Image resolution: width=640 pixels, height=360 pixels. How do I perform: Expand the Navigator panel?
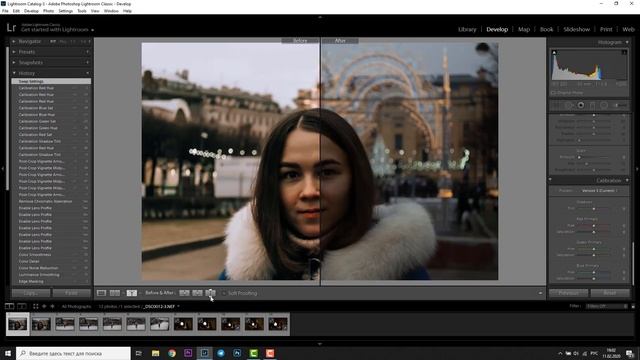point(14,42)
